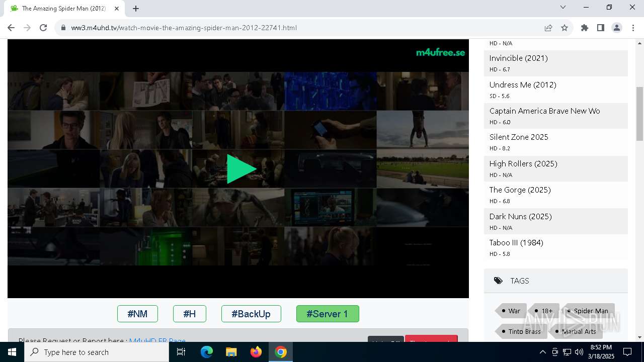Screen dimensions: 644x362
Task: Switch to the #BackUp server
Action: [251, 314]
